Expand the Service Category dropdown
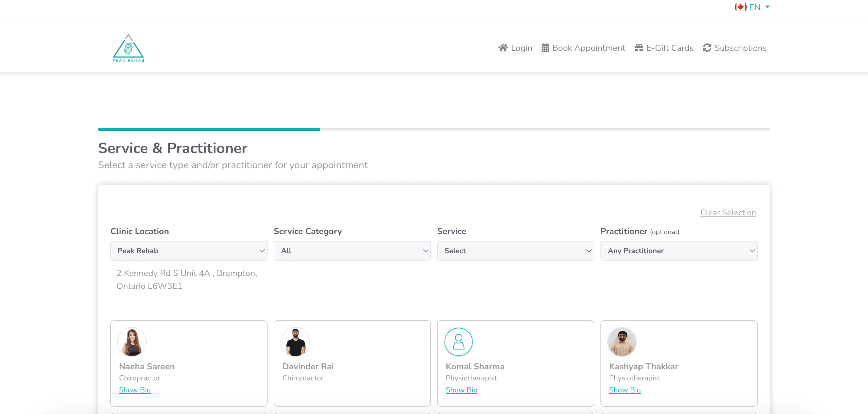The width and height of the screenshot is (868, 414). pos(352,251)
